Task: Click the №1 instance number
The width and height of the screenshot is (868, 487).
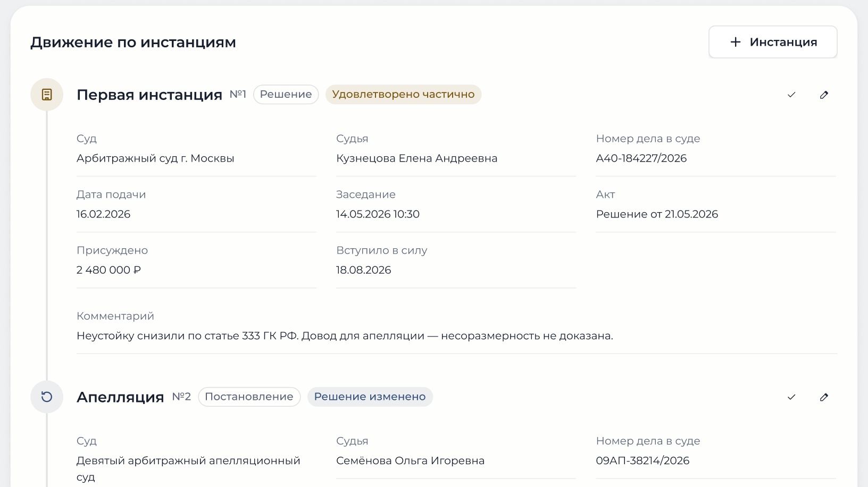Action: (238, 94)
